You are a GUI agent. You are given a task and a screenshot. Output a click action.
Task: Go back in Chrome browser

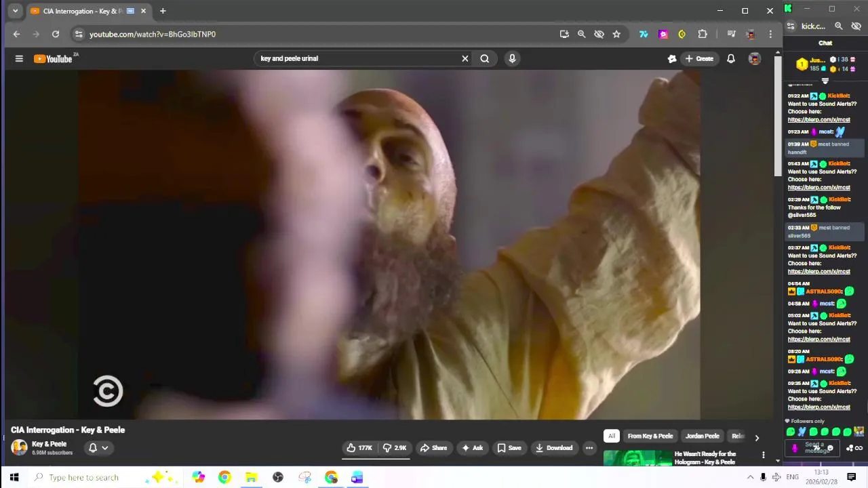[17, 34]
